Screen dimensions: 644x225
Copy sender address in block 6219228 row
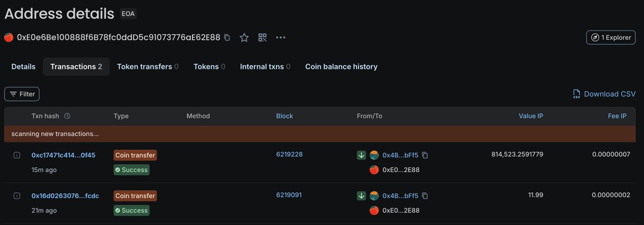425,155
